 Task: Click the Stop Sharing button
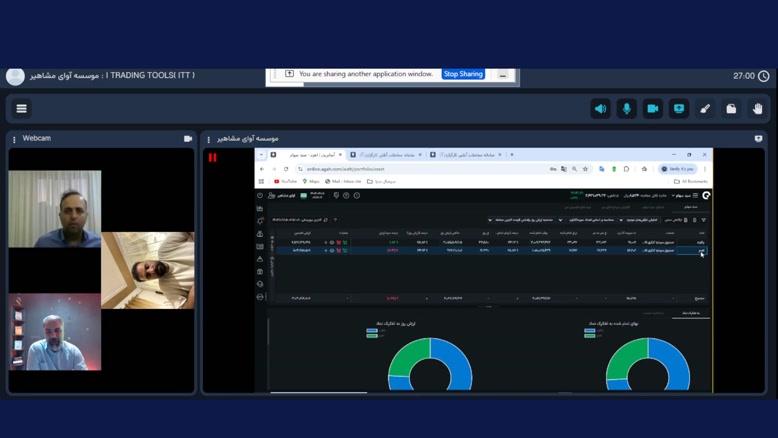pos(463,74)
